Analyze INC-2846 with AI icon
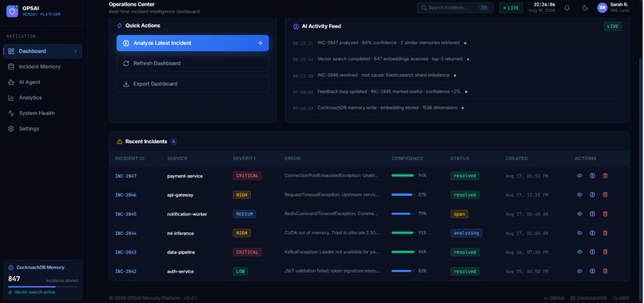 click(592, 195)
